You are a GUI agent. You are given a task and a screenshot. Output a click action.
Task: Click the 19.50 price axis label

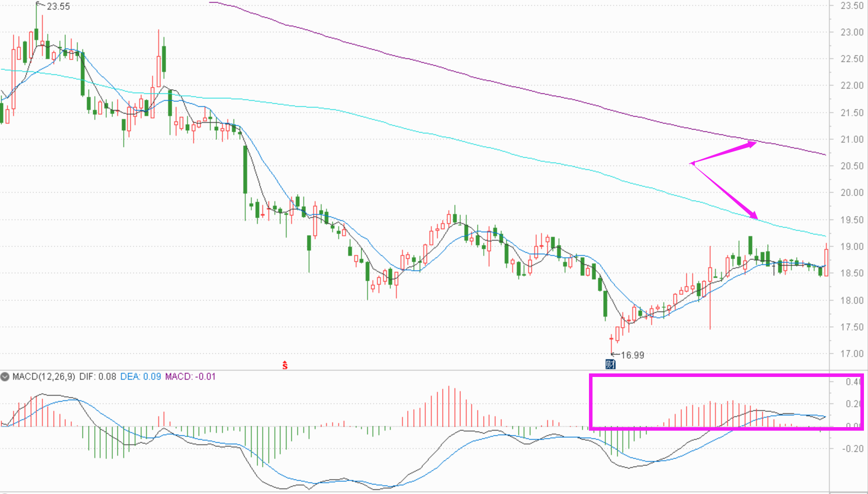pyautogui.click(x=852, y=220)
